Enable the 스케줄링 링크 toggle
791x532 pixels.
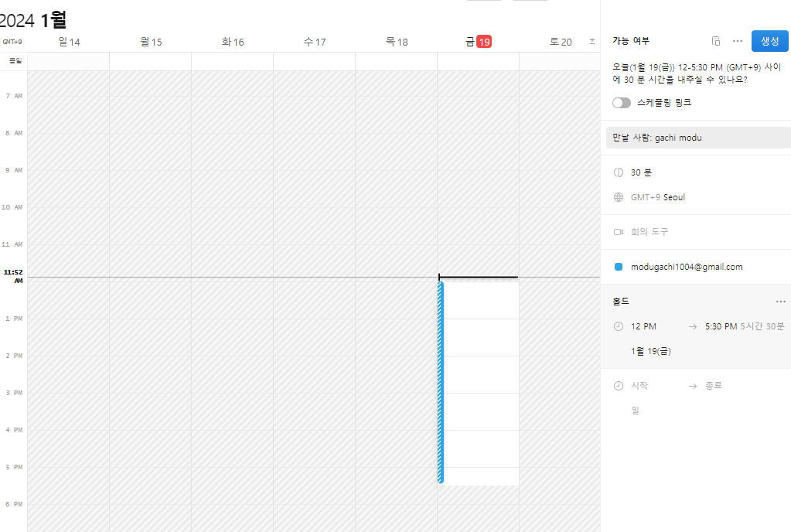coord(622,102)
